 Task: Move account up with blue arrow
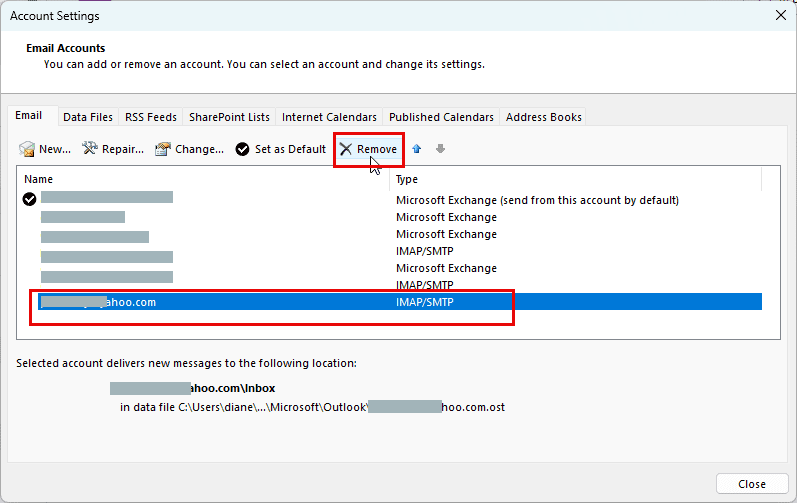coord(417,150)
